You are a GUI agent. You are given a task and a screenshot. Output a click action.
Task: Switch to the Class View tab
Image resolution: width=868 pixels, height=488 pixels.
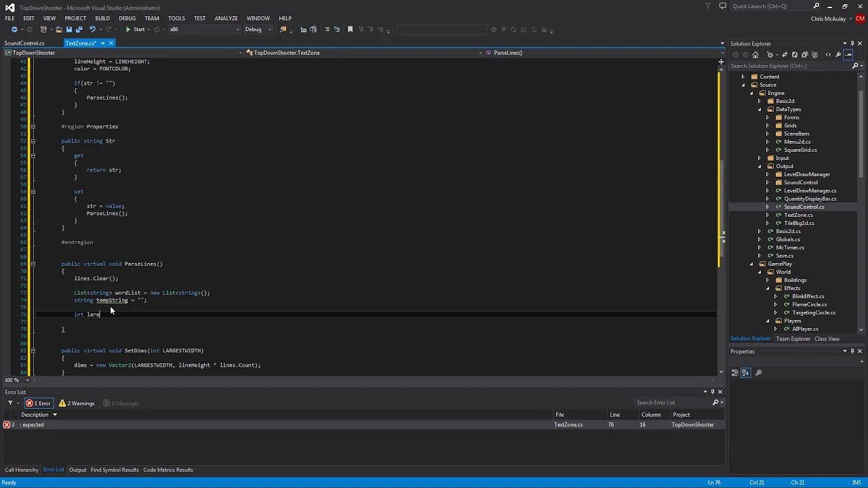coord(827,339)
